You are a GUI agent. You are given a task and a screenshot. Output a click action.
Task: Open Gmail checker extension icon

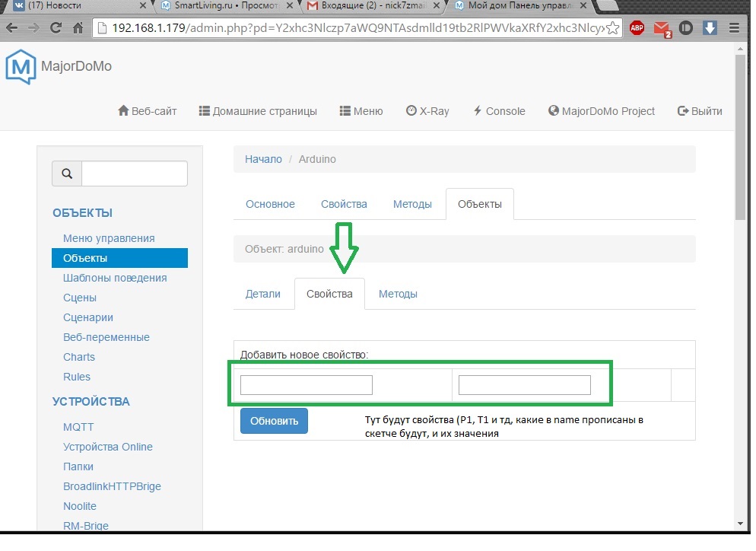(x=662, y=29)
